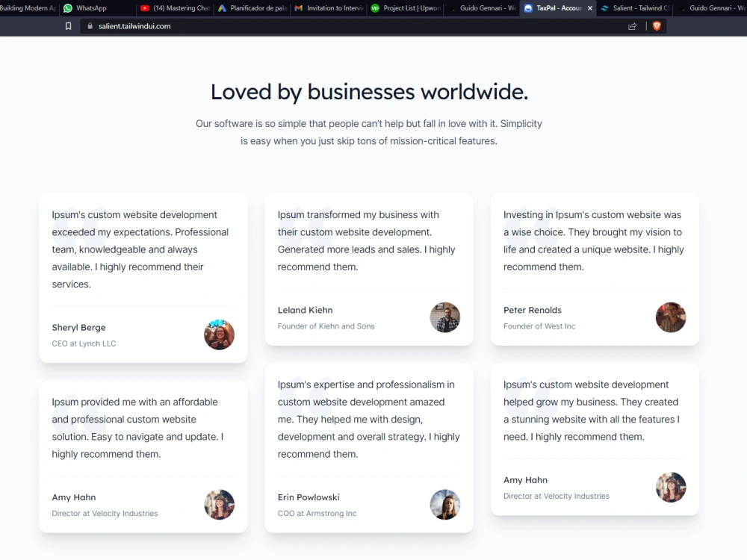Viewport: 747px width, 560px height.
Task: Click avatar beside 'helped grow my business' testimonial
Action: (671, 487)
